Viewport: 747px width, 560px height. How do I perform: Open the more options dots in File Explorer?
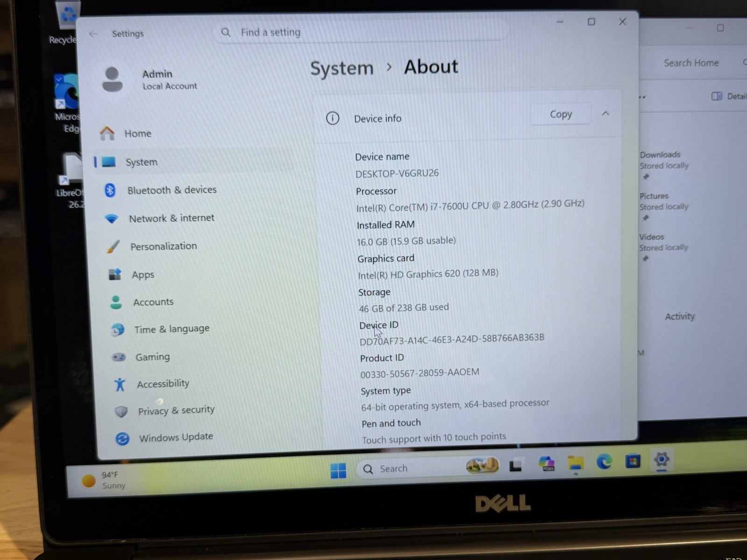click(x=642, y=97)
